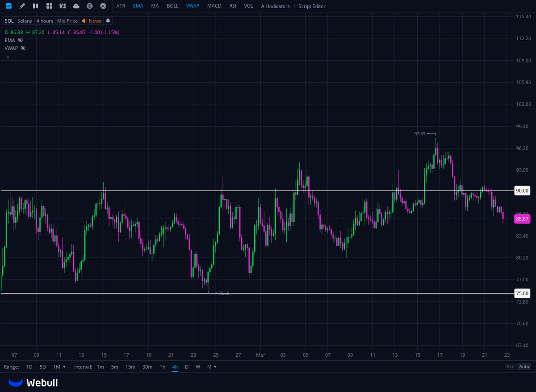Viewport: 536px width, 392px height.
Task: Select the 1h interval
Action: click(163, 367)
